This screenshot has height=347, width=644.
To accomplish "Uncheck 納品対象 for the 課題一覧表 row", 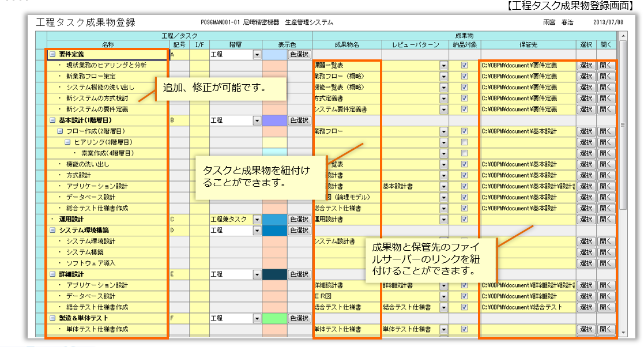I will point(464,66).
